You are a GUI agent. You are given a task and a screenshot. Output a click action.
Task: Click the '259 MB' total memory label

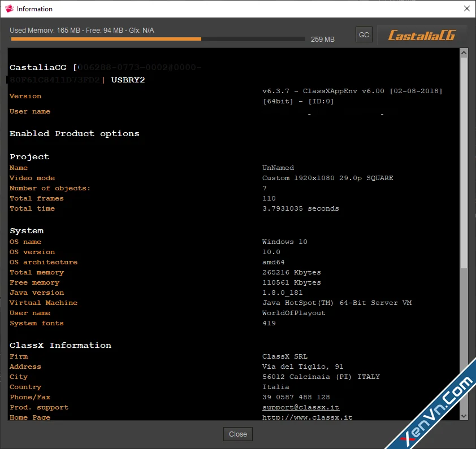(x=322, y=40)
